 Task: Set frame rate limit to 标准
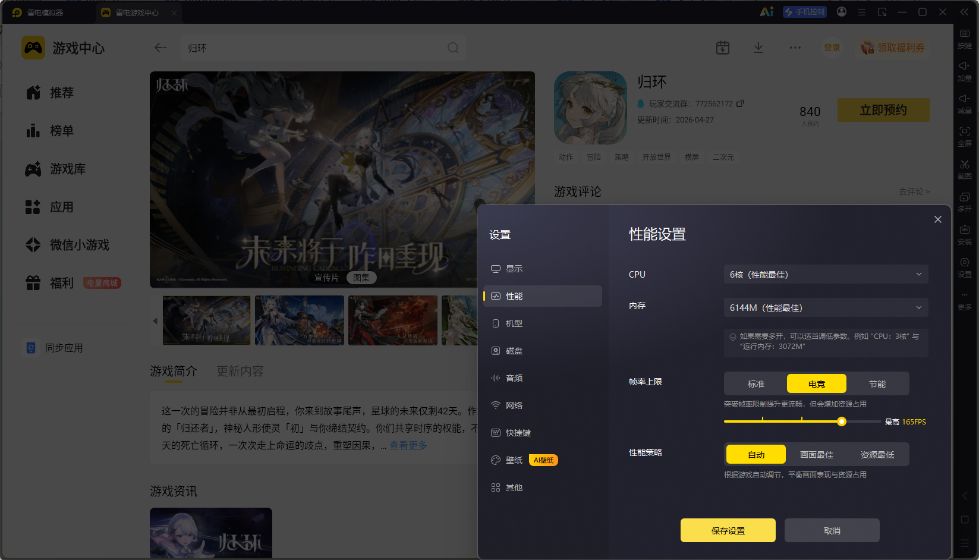point(756,384)
